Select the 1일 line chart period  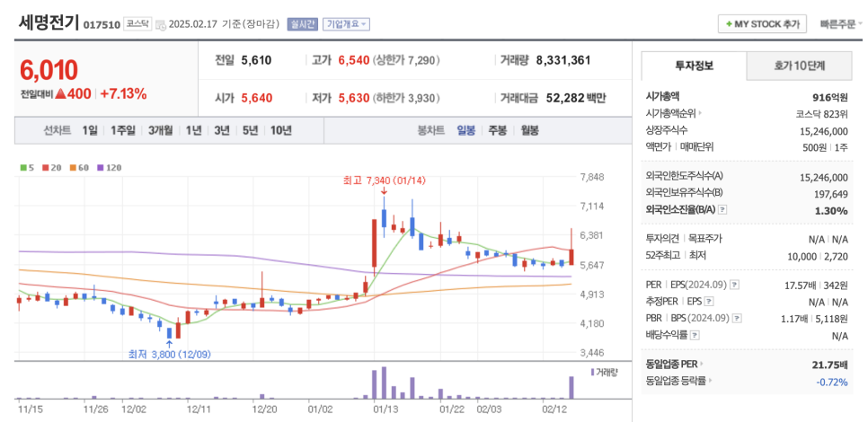click(x=90, y=130)
